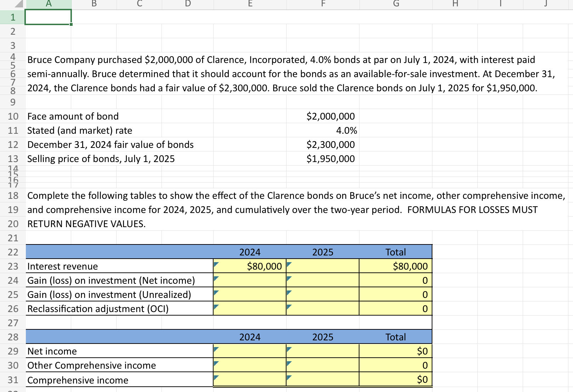This screenshot has width=573, height=392.
Task: Click the fill handle of cell A1
Action: [71, 25]
